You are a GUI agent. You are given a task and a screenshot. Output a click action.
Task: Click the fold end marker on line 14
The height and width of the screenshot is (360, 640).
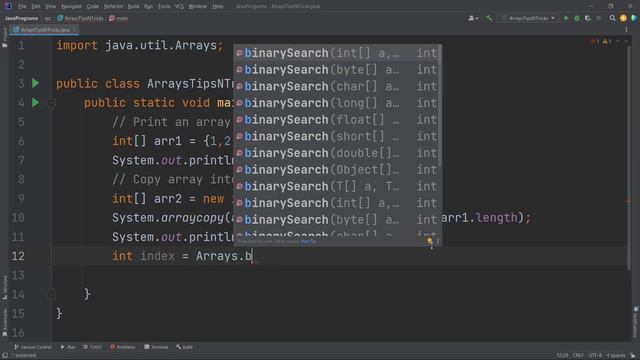click(51, 294)
